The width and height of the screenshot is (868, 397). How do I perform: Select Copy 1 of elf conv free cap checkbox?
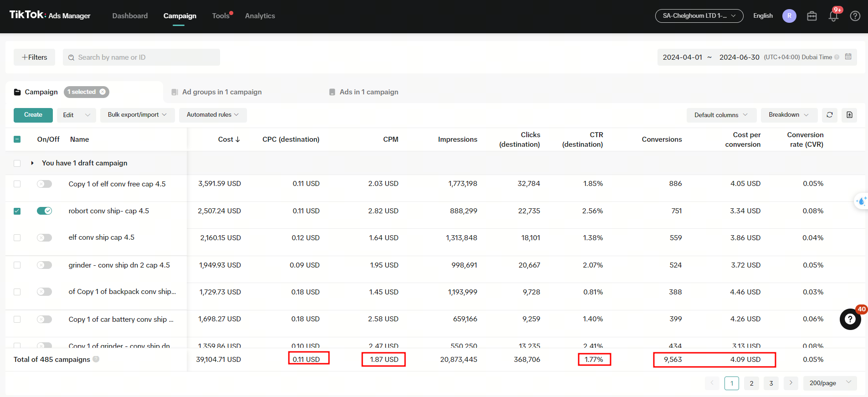pos(17,184)
